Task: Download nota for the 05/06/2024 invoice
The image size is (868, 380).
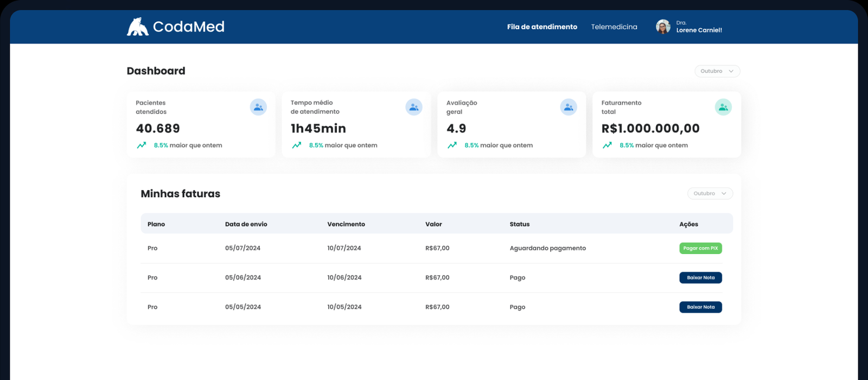Action: tap(700, 278)
